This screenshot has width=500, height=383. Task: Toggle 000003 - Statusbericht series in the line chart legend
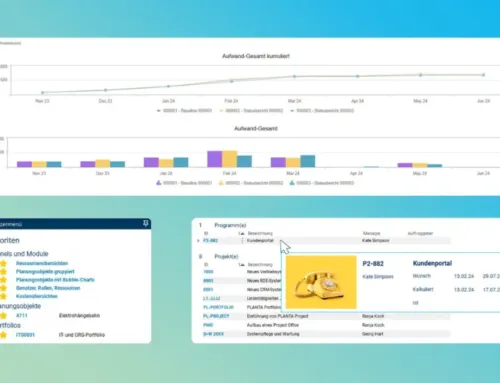pyautogui.click(x=322, y=110)
